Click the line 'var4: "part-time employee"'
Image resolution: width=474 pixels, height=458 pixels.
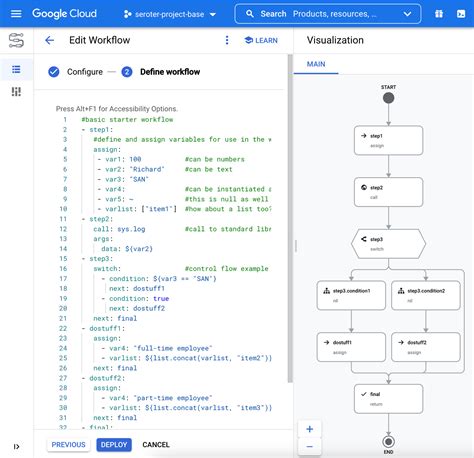click(161, 398)
